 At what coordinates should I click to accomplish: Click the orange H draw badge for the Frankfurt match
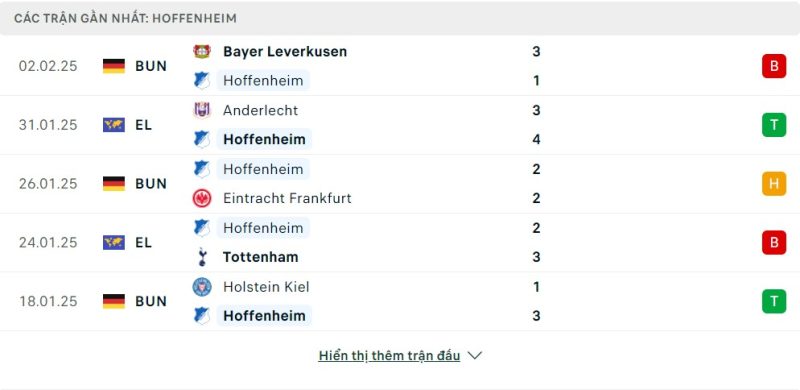tap(774, 184)
